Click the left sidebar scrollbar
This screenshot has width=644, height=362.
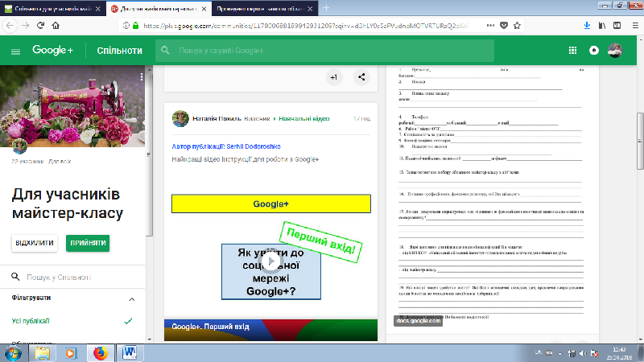pyautogui.click(x=150, y=156)
